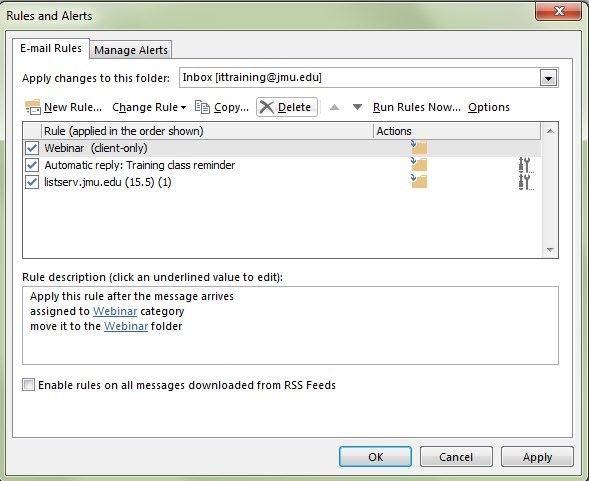Switch to the Manage Alerts tab
589x481 pixels.
click(x=131, y=50)
